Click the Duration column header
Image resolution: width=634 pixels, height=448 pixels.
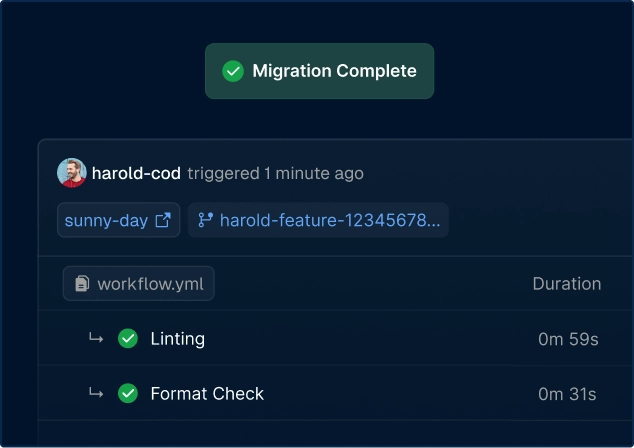tap(566, 284)
